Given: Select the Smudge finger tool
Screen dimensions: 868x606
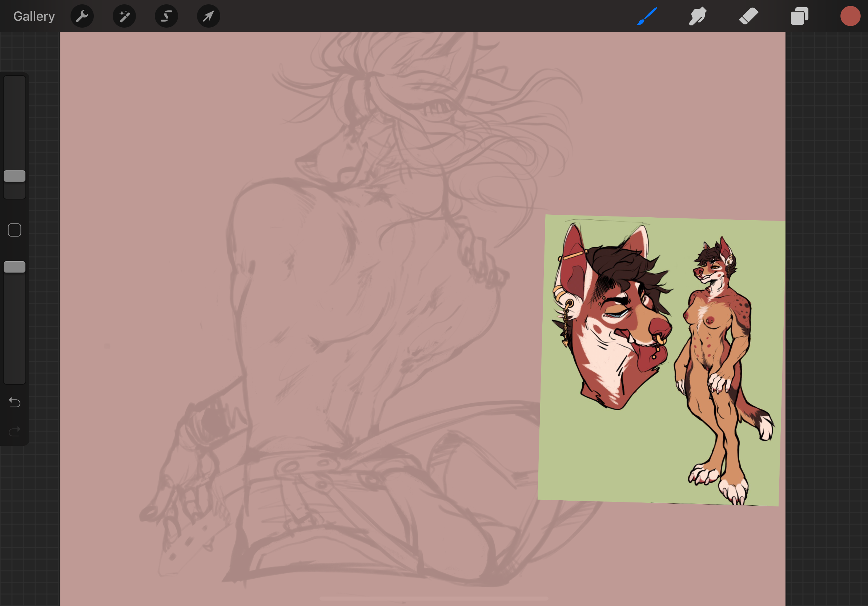Looking at the screenshot, I should pyautogui.click(x=698, y=16).
